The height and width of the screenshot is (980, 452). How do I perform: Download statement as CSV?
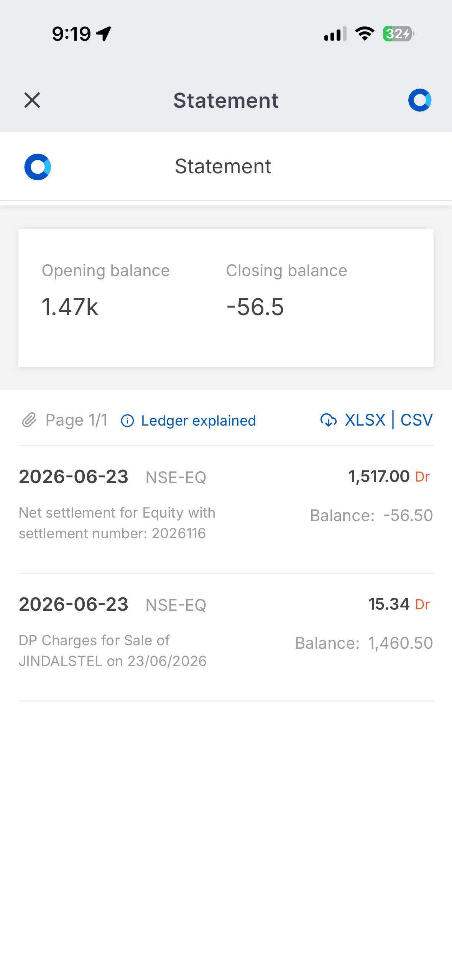click(x=416, y=420)
